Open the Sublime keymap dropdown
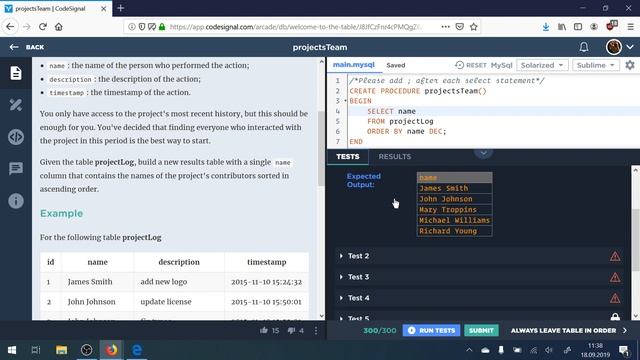This screenshot has height=360, width=640. [x=596, y=65]
